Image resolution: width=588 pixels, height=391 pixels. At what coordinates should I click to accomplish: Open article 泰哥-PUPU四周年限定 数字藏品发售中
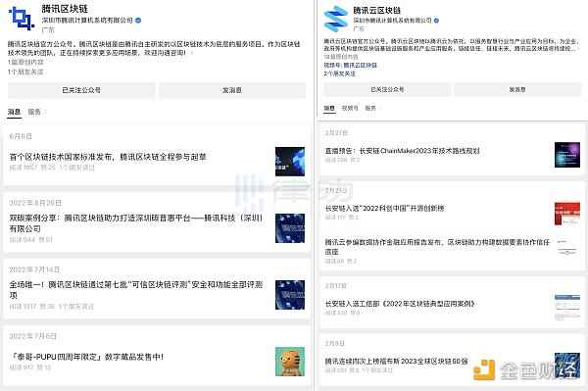click(86, 357)
